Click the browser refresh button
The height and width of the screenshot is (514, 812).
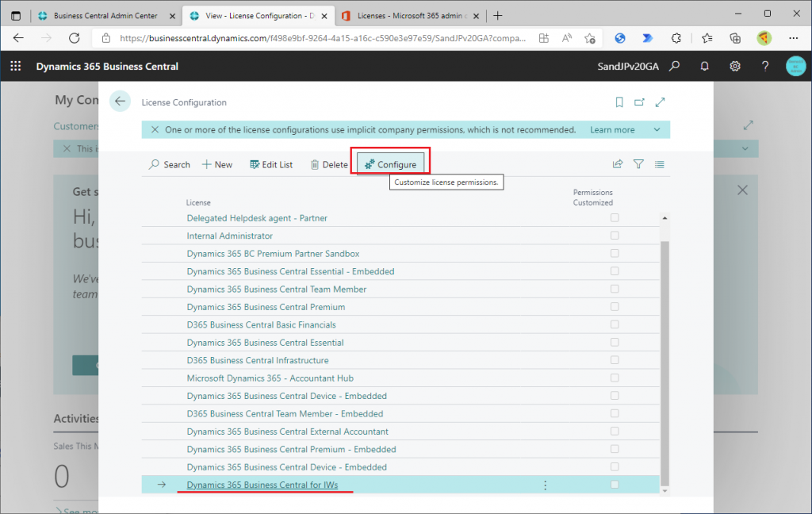[75, 38]
